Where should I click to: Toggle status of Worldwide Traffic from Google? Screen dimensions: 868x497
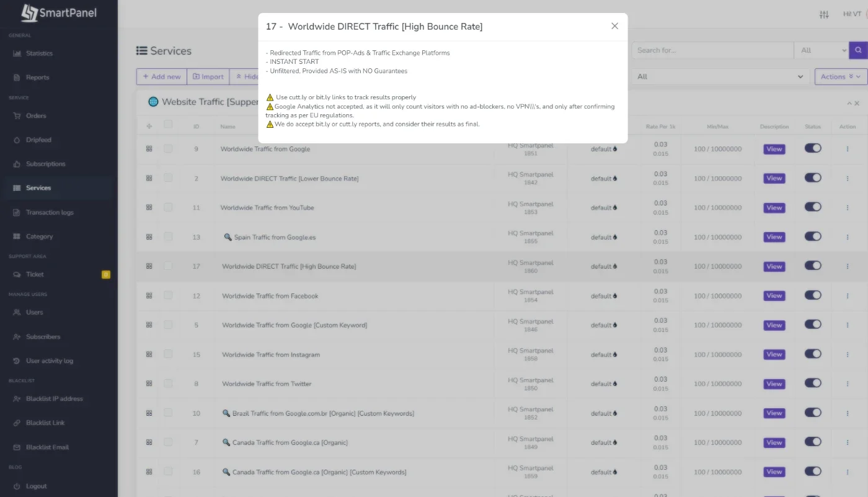pos(813,148)
